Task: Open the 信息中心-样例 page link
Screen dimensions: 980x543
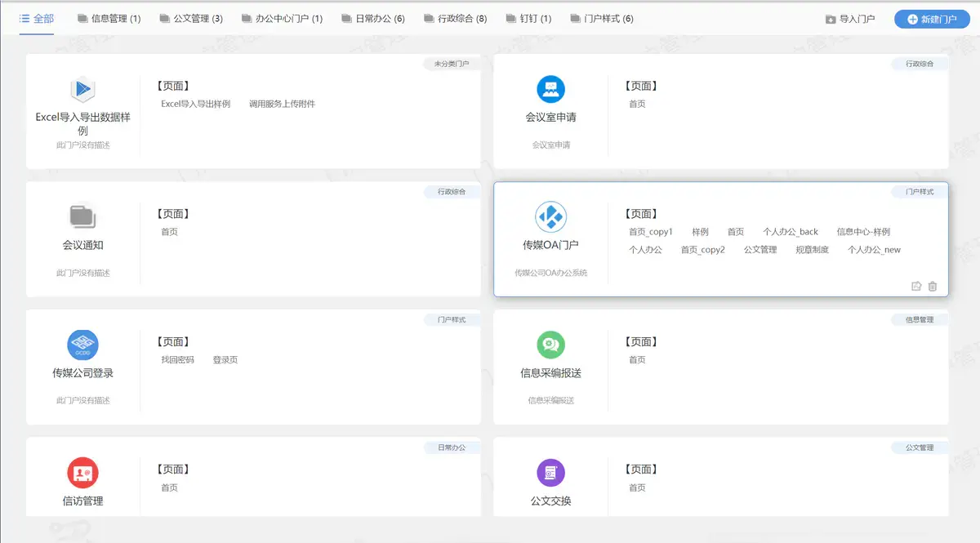Action: point(863,232)
